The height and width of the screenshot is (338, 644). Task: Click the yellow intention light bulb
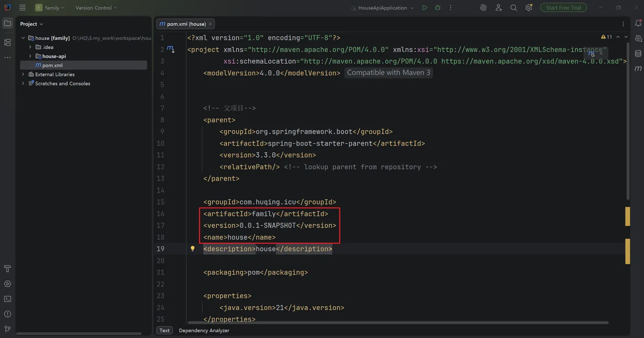[193, 249]
